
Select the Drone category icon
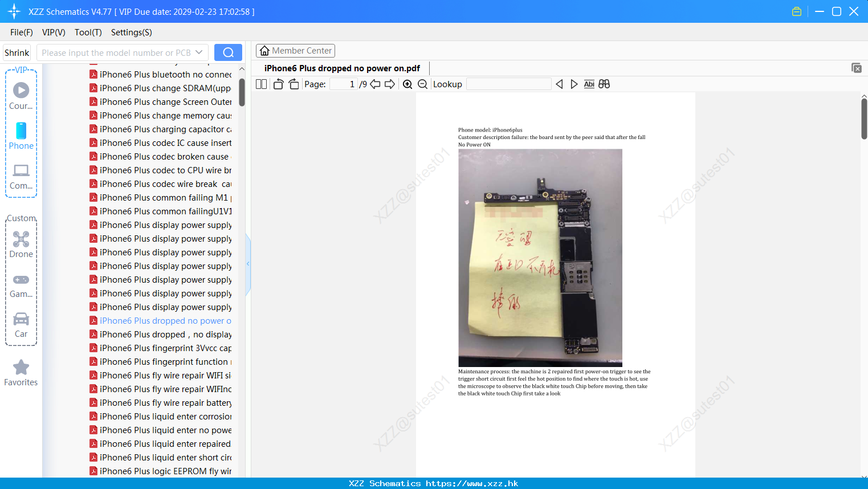pos(21,244)
